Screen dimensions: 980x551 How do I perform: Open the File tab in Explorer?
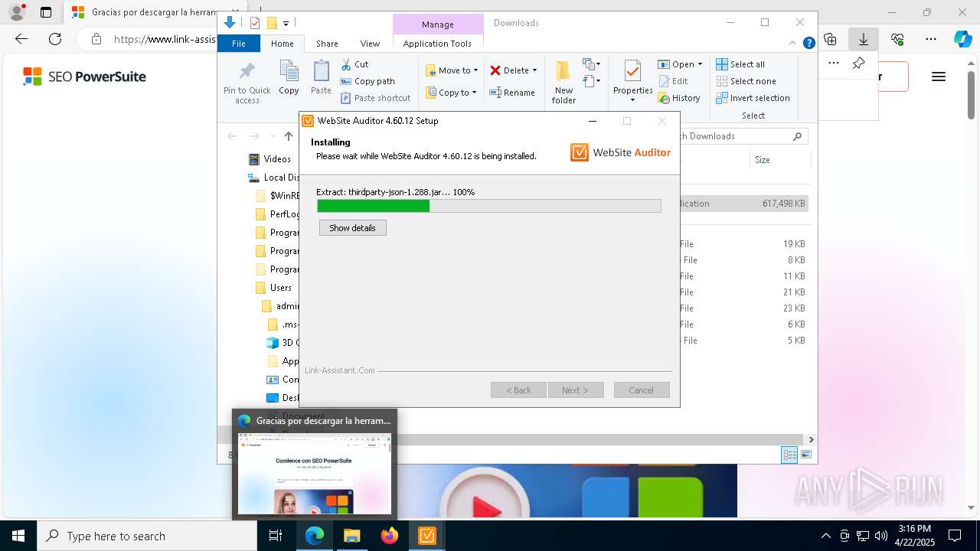click(239, 44)
